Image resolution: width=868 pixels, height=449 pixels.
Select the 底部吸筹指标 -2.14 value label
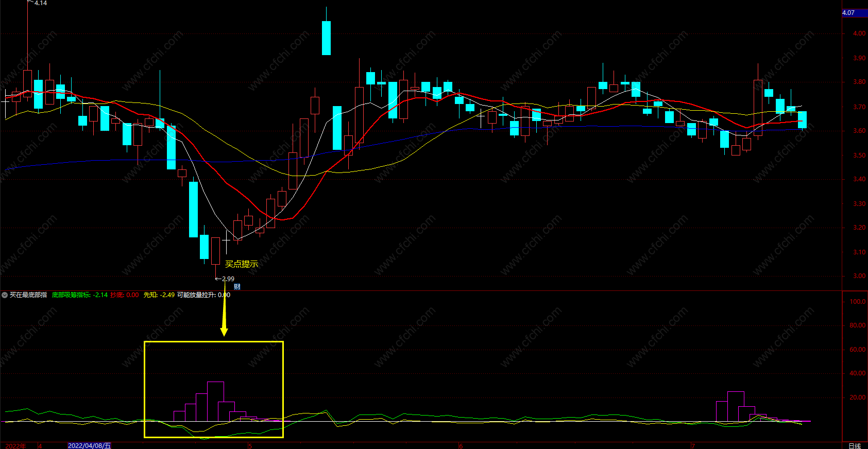click(x=80, y=295)
